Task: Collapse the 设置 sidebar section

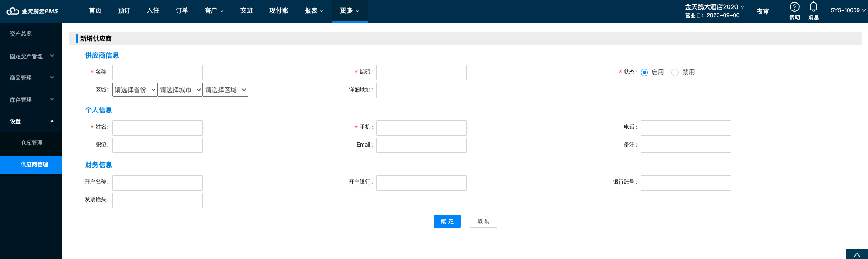Action: click(31, 121)
